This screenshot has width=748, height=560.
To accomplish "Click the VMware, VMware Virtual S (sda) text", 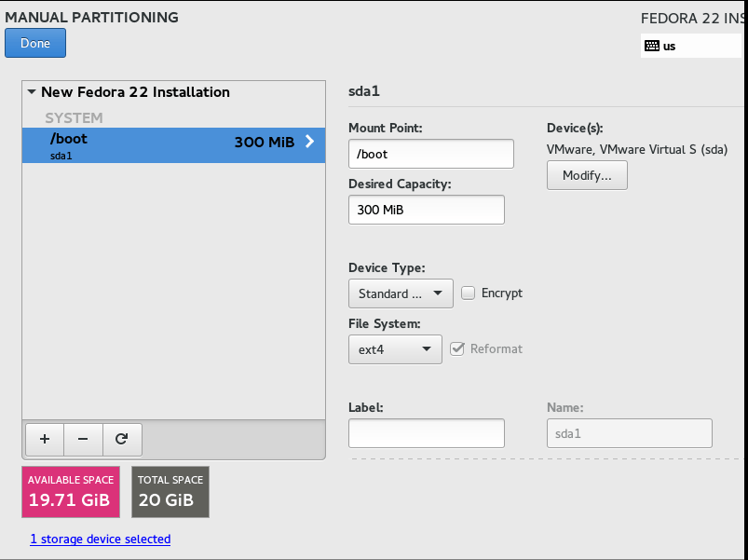I will click(x=637, y=149).
